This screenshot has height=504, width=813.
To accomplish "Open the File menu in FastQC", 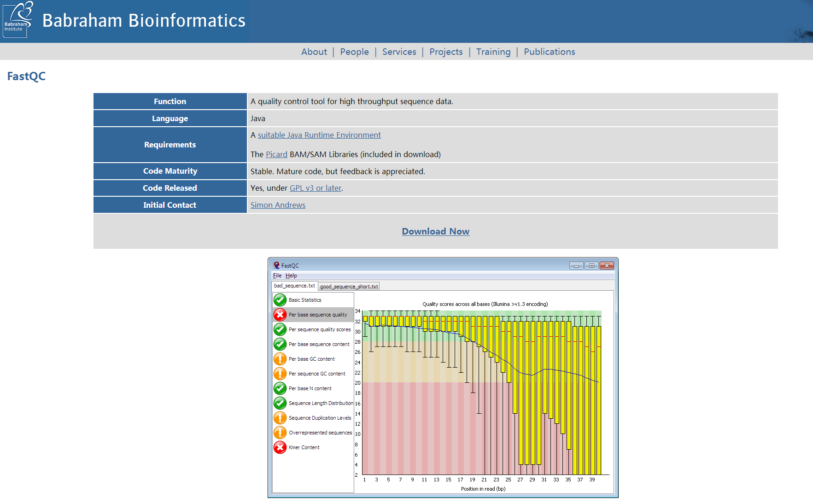I will click(277, 275).
